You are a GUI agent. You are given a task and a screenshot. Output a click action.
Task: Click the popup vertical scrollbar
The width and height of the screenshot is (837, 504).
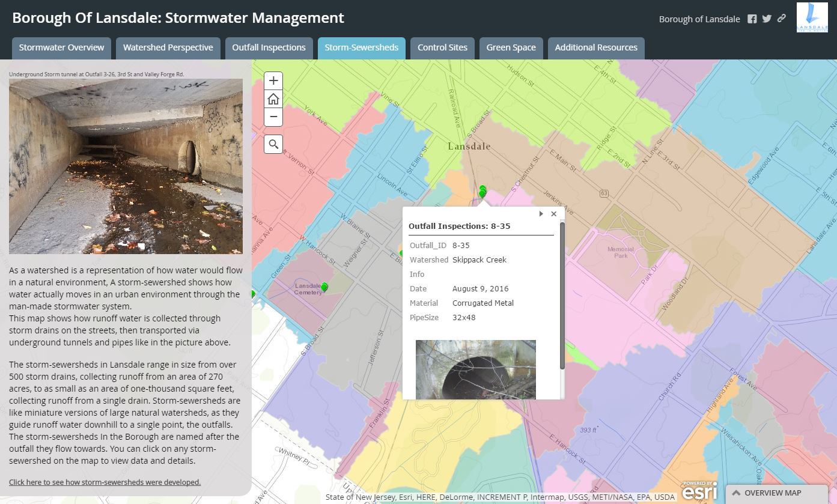point(562,296)
